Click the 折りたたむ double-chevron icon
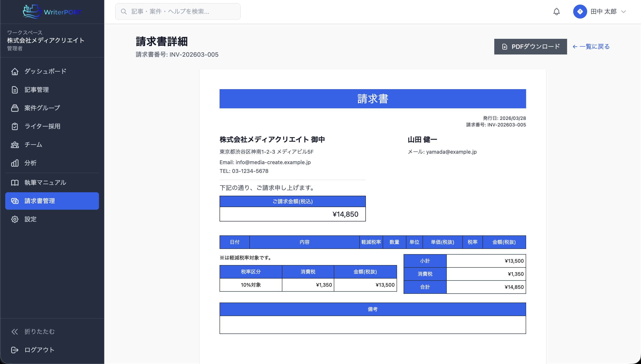The width and height of the screenshot is (641, 364). [x=15, y=332]
